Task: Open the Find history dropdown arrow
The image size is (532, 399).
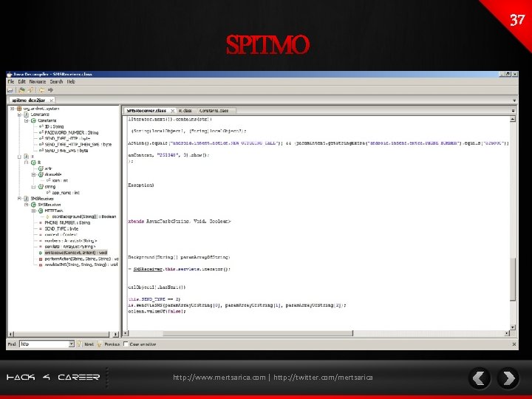Action: coord(71,344)
